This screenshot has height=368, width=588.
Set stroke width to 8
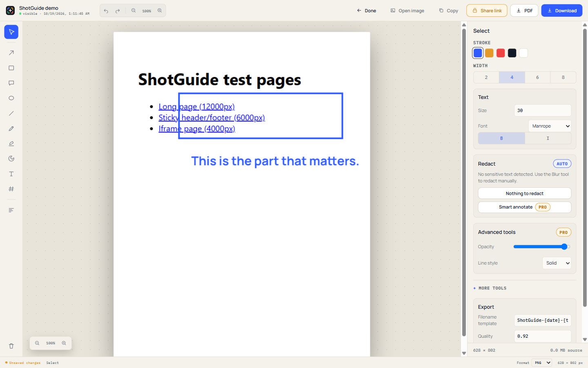(x=563, y=77)
